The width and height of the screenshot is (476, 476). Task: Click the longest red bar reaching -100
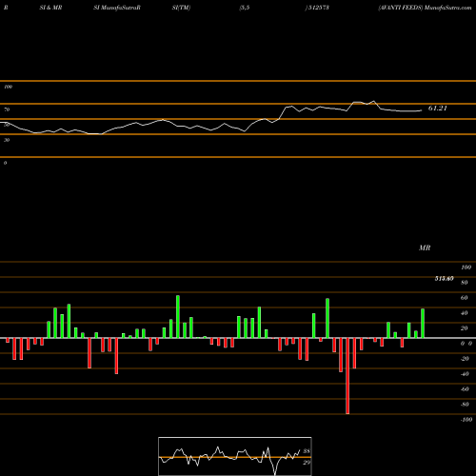(347, 376)
